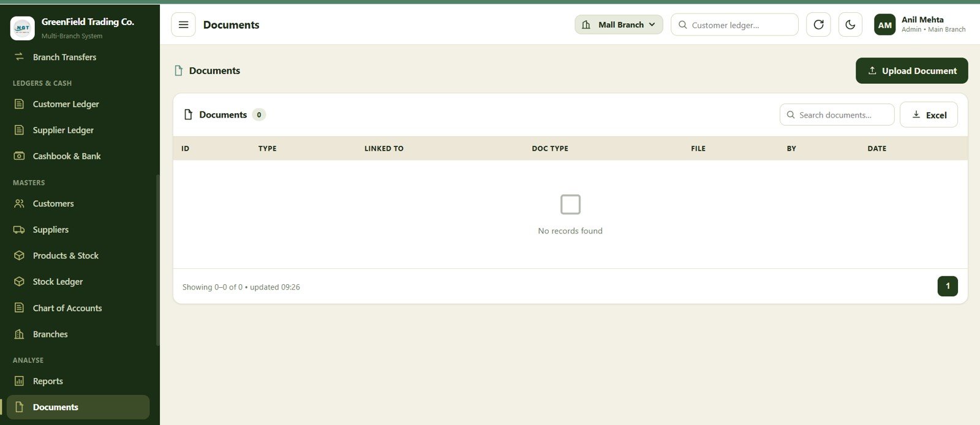This screenshot has width=980, height=425.
Task: Click the sidebar scrollbar
Action: tap(157, 260)
